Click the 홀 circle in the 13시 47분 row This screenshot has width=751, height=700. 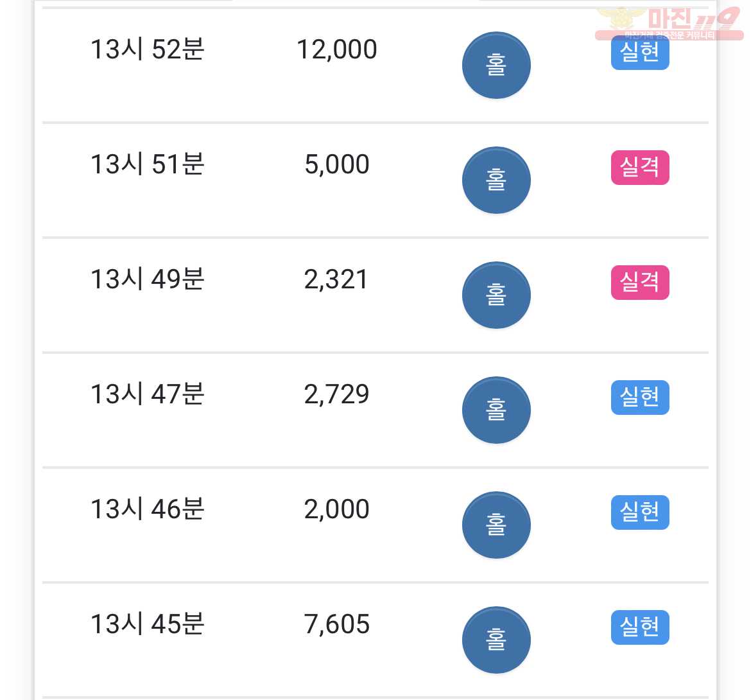point(496,410)
